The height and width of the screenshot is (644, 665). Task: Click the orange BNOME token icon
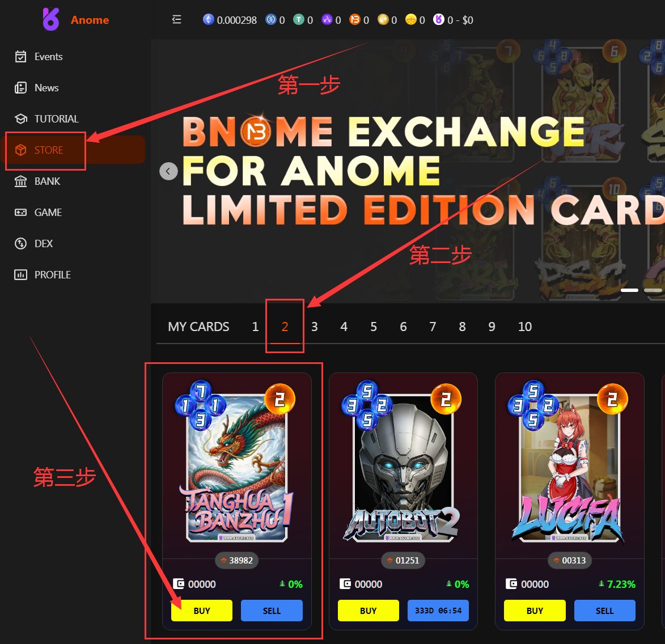click(354, 19)
